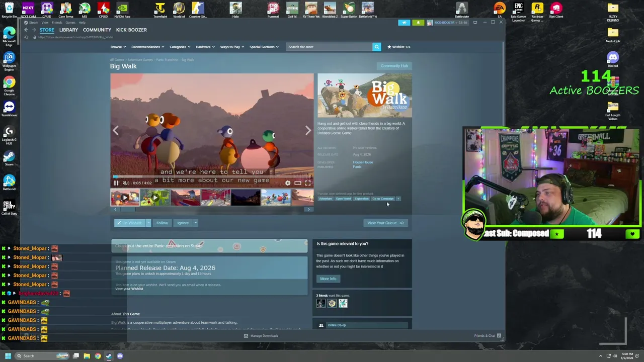Expand the Ways to Play menu
Image resolution: width=644 pixels, height=362 pixels.
click(232, 47)
